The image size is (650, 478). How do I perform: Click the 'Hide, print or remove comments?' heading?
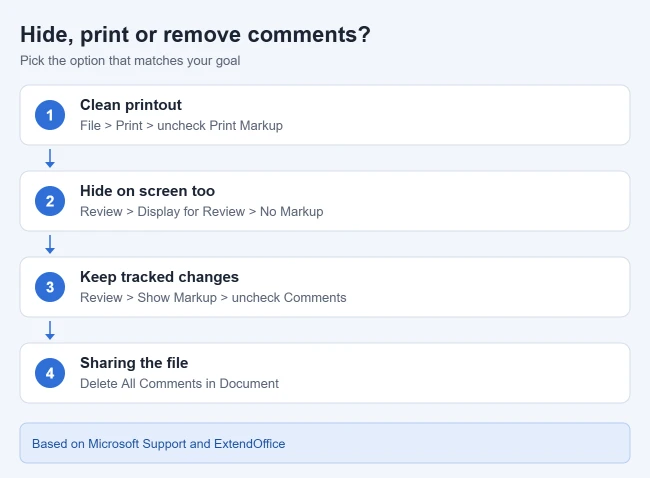pos(195,34)
